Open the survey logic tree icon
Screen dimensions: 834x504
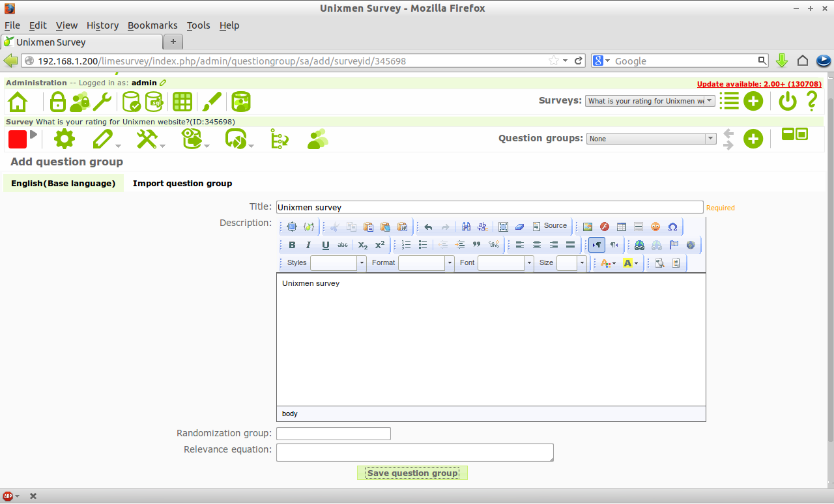click(x=280, y=139)
